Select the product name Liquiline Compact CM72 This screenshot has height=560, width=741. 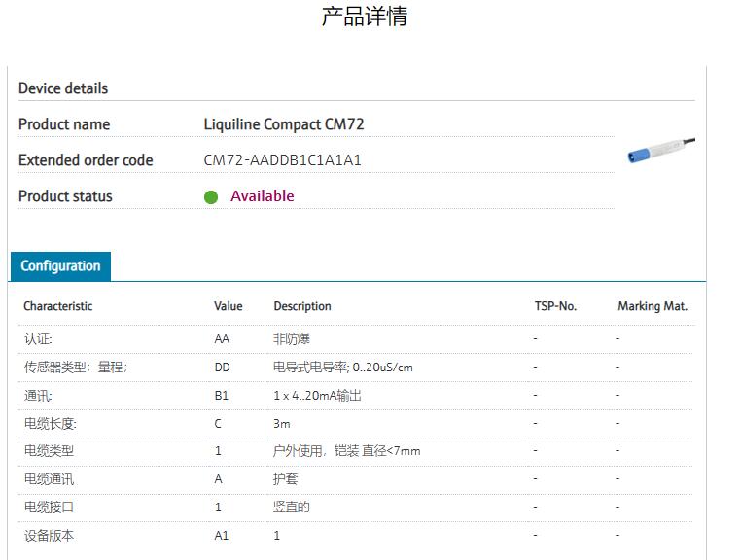284,124
